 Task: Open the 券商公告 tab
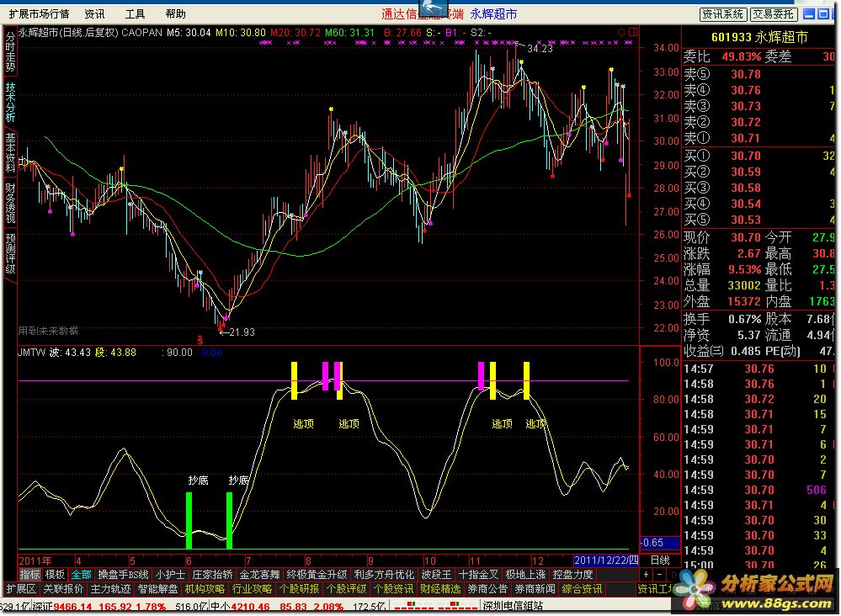click(487, 589)
